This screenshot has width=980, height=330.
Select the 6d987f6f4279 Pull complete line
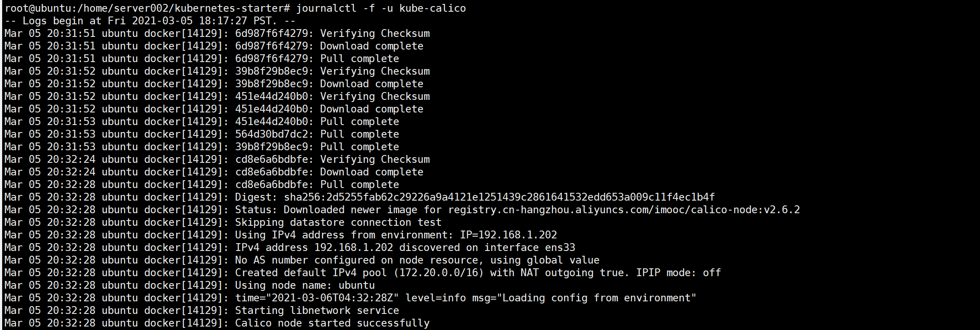317,59
